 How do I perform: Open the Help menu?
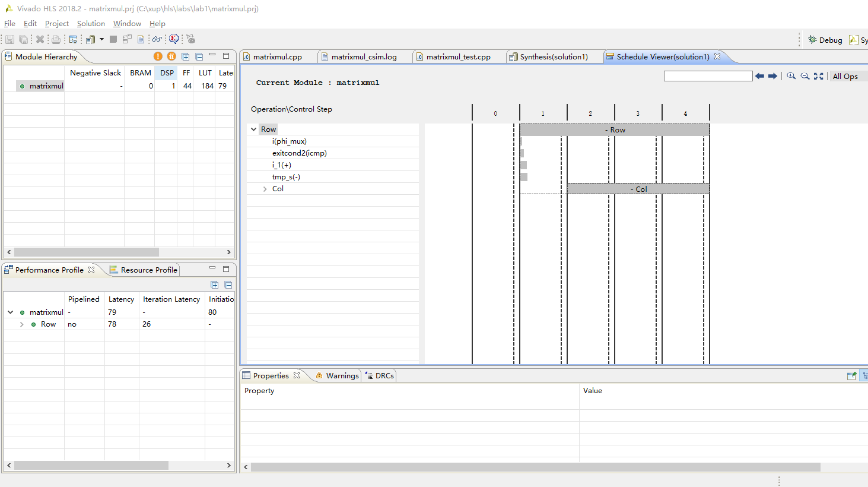157,23
